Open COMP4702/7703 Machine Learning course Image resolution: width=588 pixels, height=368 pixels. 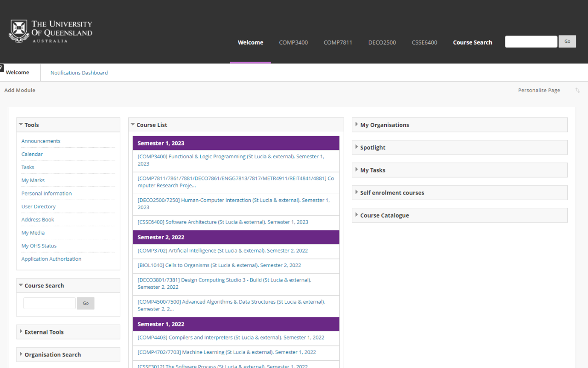click(x=227, y=352)
